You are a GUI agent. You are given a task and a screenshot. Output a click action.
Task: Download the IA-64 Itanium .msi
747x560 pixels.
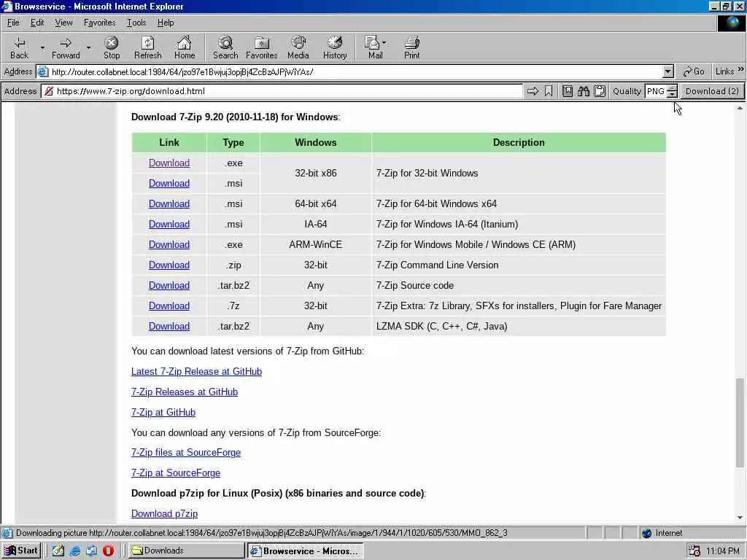[x=169, y=225]
